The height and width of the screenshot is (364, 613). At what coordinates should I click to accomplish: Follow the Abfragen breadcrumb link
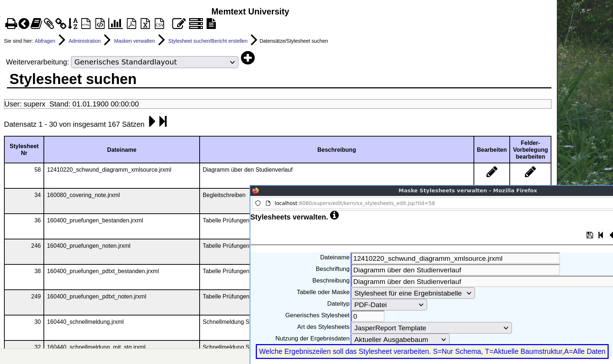(x=45, y=41)
